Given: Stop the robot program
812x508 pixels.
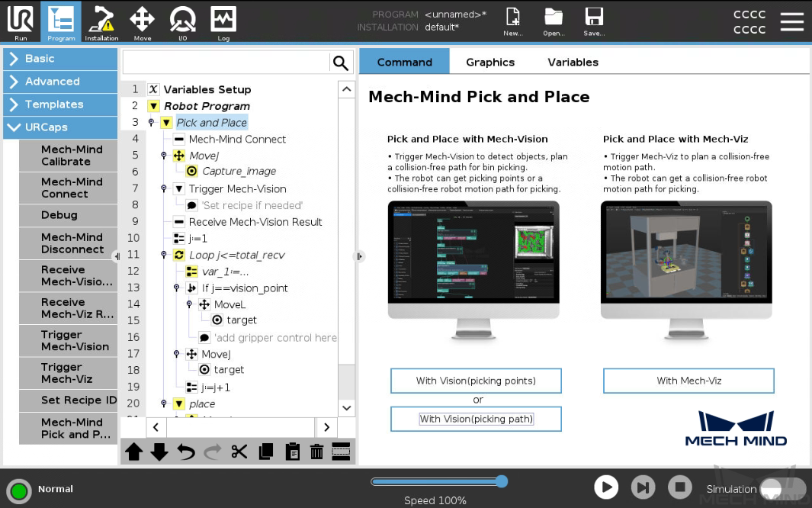Looking at the screenshot, I should pyautogui.click(x=680, y=487).
